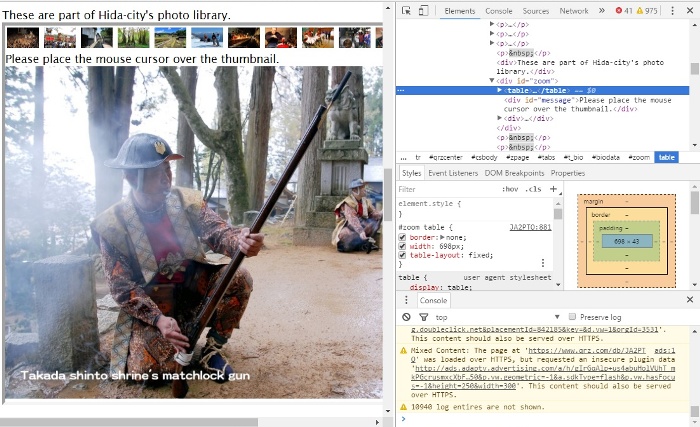The image size is (700, 427).
Task: Click the selected row ellipsis actions icon
Action: coord(401,90)
